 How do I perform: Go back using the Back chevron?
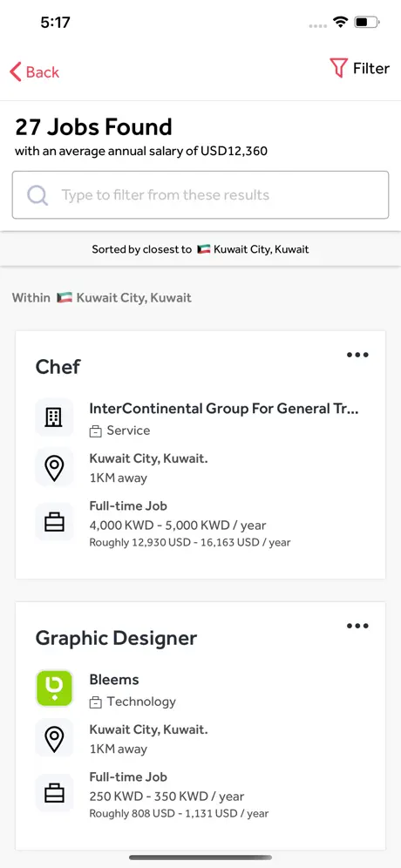[x=16, y=72]
